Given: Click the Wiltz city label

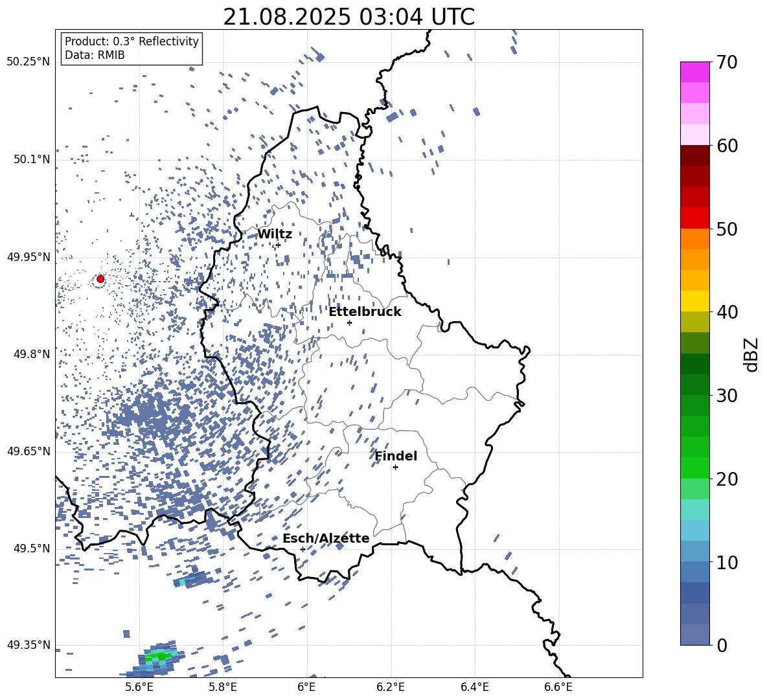Looking at the screenshot, I should [275, 234].
